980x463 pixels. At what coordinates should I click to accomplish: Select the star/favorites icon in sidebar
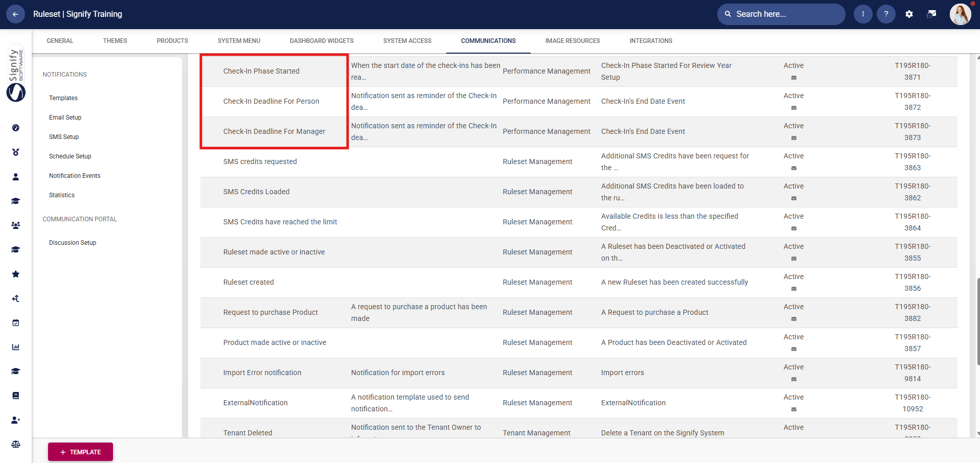[x=16, y=274]
